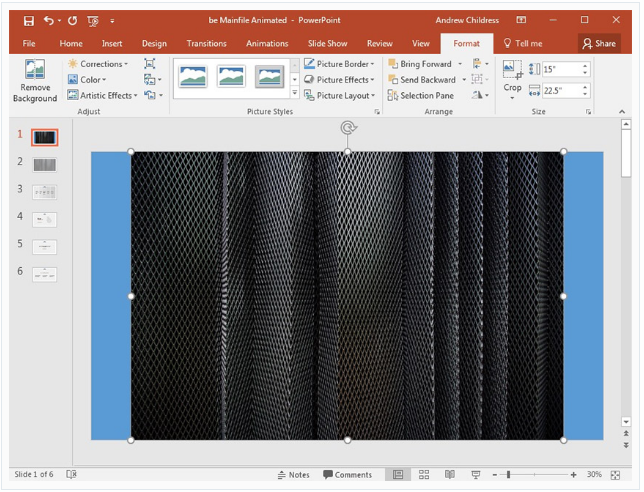This screenshot has width=644, height=492.
Task: Open the Selection Pane
Action: tap(421, 96)
